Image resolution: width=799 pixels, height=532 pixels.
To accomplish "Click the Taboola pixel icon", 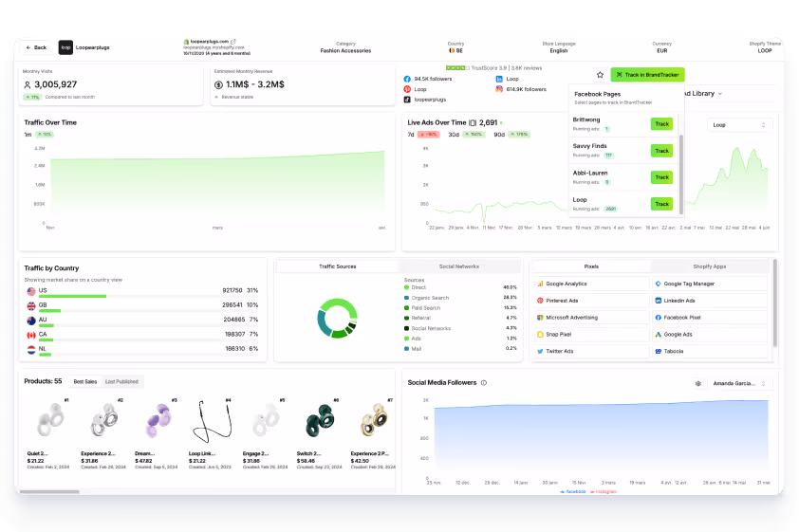I will [x=658, y=351].
